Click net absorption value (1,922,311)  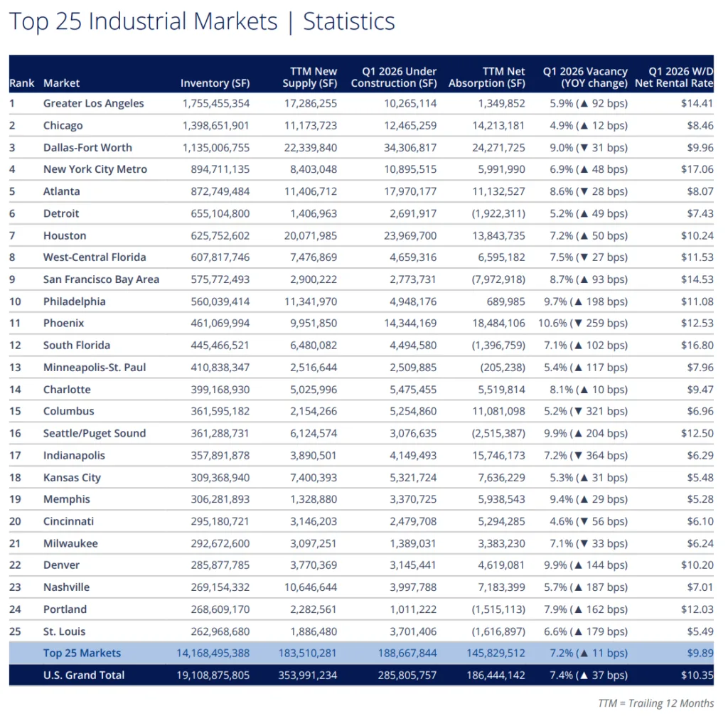(498, 213)
